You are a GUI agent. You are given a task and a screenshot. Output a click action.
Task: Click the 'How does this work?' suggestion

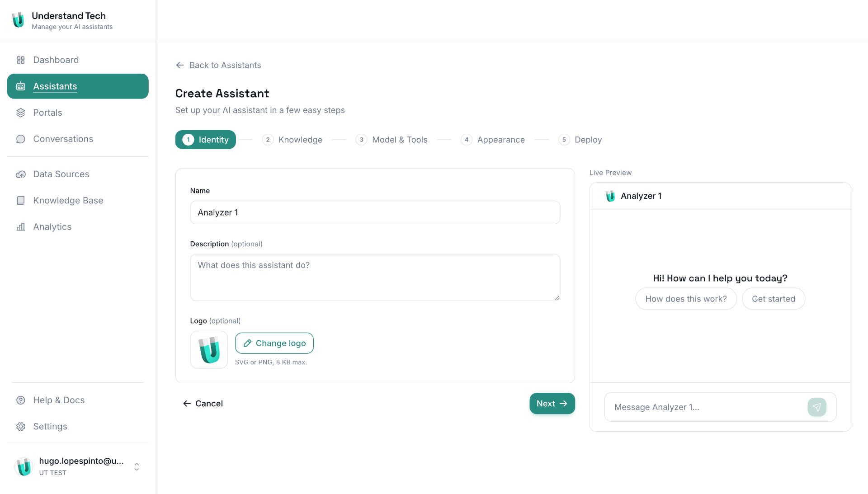[x=686, y=299]
